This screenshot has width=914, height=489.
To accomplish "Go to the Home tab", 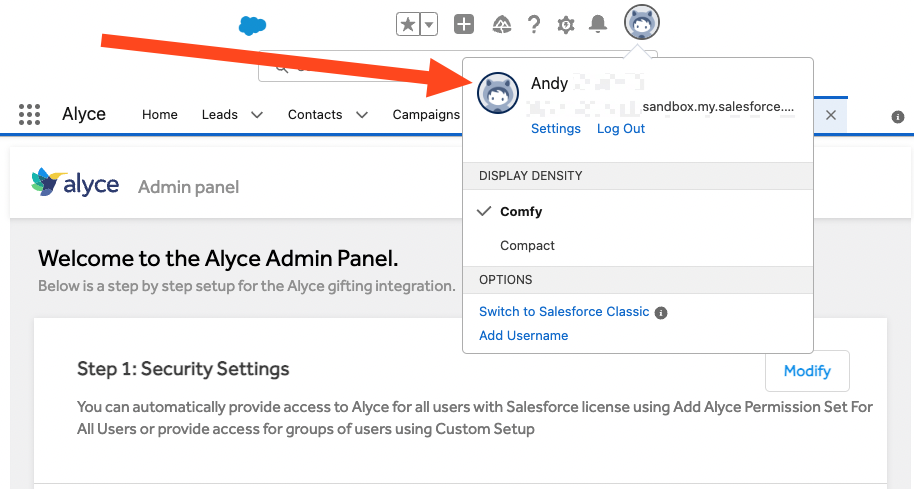I will coord(160,114).
